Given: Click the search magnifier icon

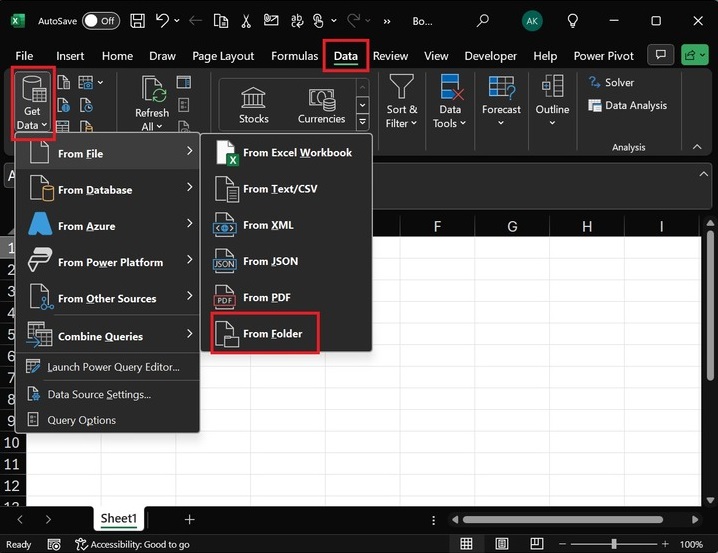Looking at the screenshot, I should point(483,20).
